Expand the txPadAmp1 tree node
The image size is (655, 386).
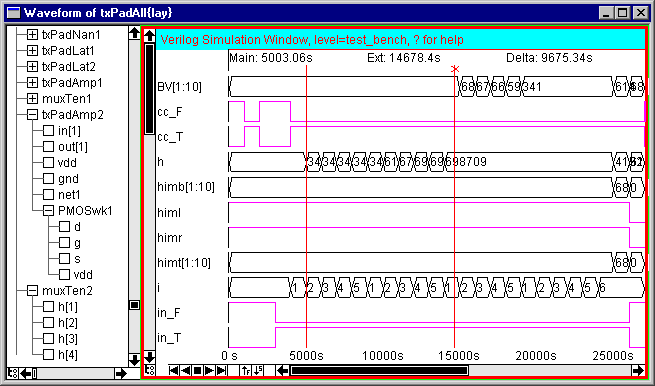point(32,83)
